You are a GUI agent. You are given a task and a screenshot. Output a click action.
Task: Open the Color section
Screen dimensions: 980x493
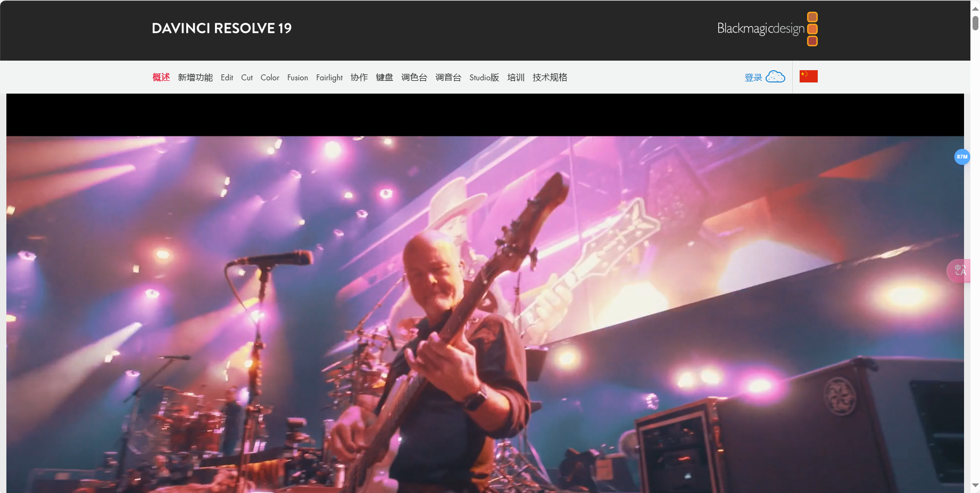tap(270, 77)
